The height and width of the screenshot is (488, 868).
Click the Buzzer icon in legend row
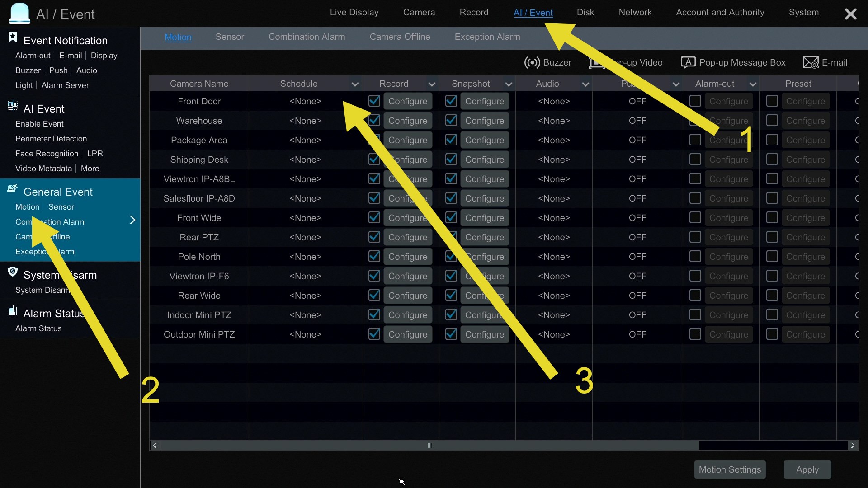click(x=532, y=62)
